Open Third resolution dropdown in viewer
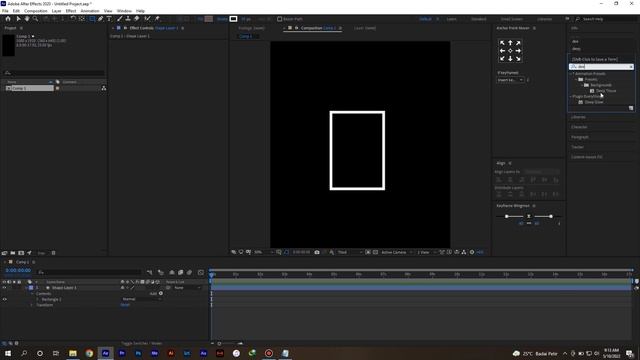Screen dimensions: 640x360 coord(350,252)
